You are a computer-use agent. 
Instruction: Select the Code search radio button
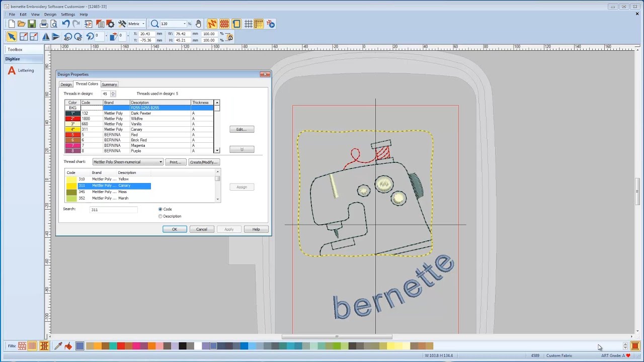coord(160,209)
